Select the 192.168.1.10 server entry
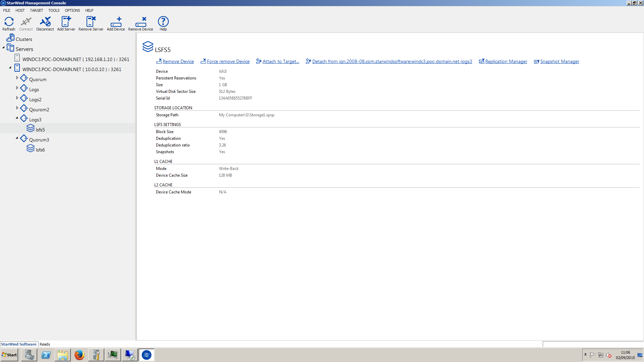This screenshot has width=644, height=362. (76, 59)
